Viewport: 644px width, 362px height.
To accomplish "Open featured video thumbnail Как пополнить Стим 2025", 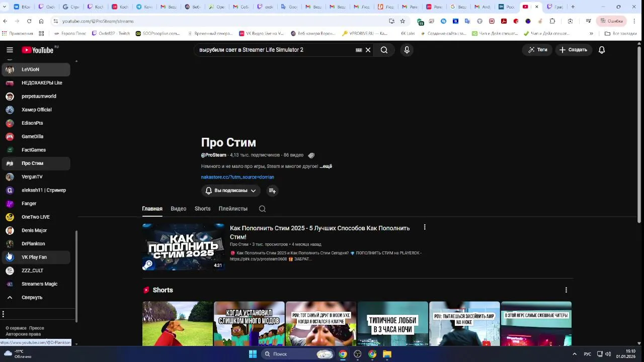I will 184,247.
